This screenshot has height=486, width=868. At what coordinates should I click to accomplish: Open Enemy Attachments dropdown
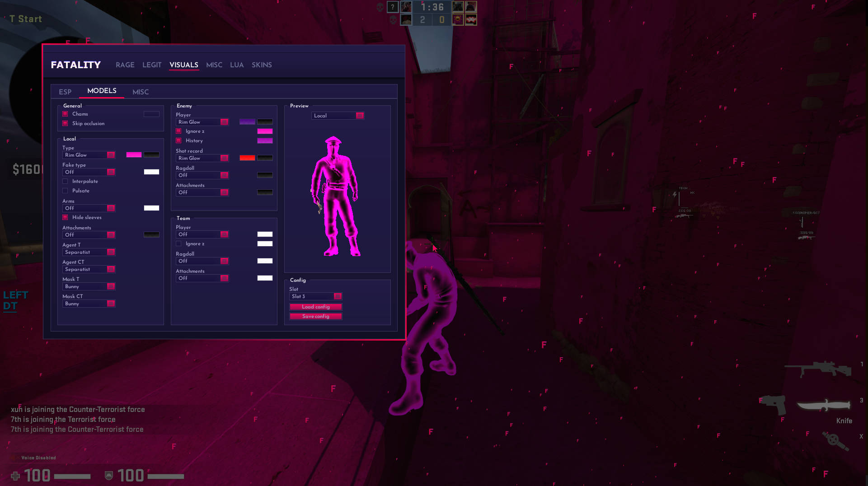[202, 192]
